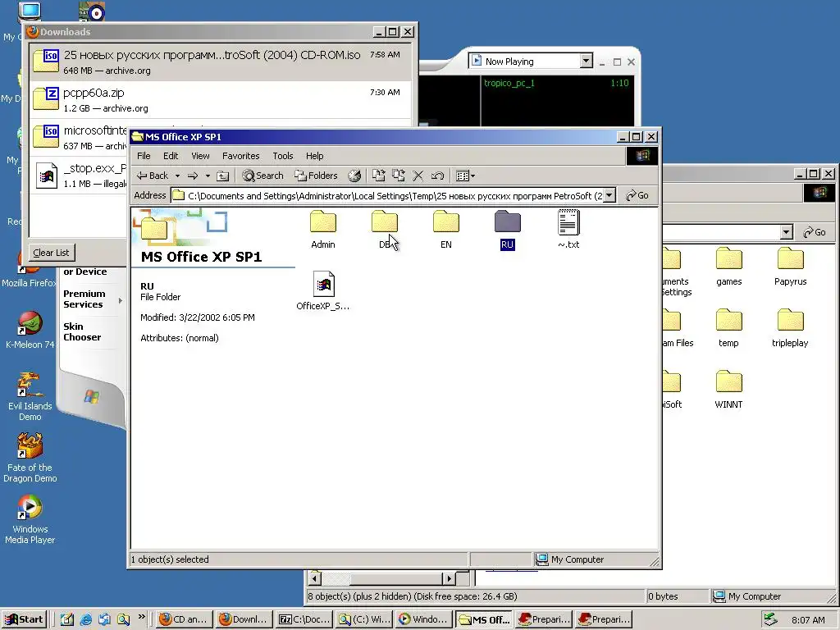Image resolution: width=840 pixels, height=630 pixels.
Task: Open the Views dropdown button
Action: [465, 176]
